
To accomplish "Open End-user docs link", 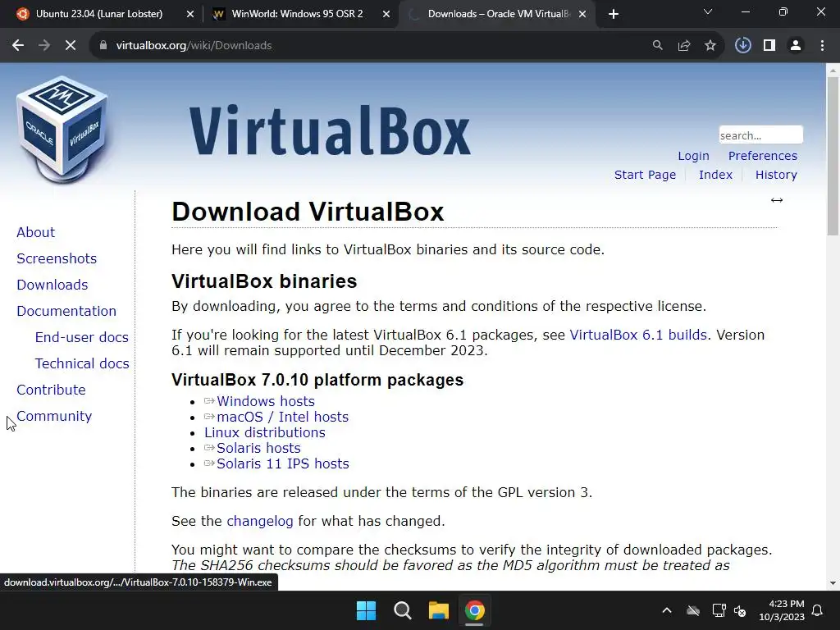I will click(82, 337).
